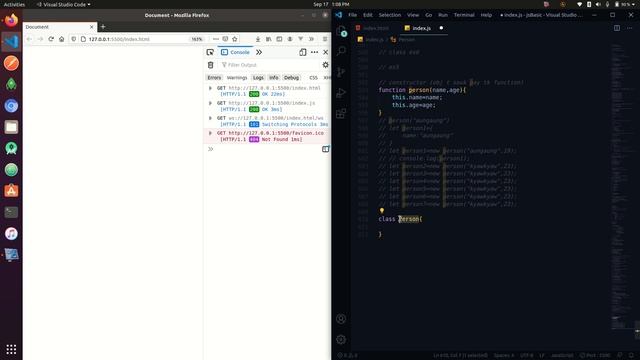Close the Firefox developer tools
This screenshot has width=640, height=360.
coord(326,52)
